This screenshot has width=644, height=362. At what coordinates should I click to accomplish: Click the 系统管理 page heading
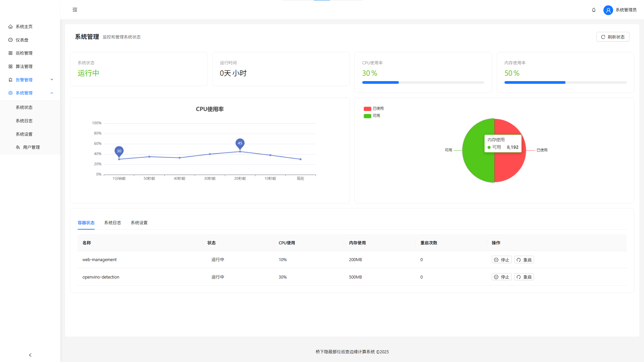[87, 37]
